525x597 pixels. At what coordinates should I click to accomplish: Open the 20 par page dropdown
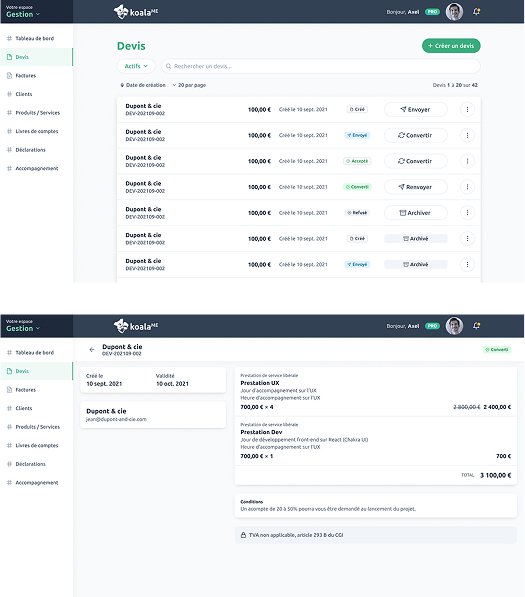click(189, 85)
